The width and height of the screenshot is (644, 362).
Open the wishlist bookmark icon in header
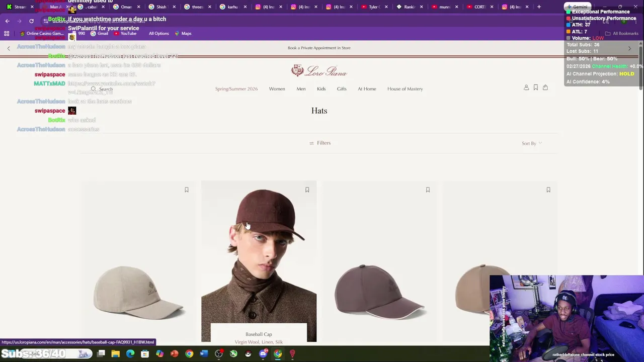[x=536, y=87]
